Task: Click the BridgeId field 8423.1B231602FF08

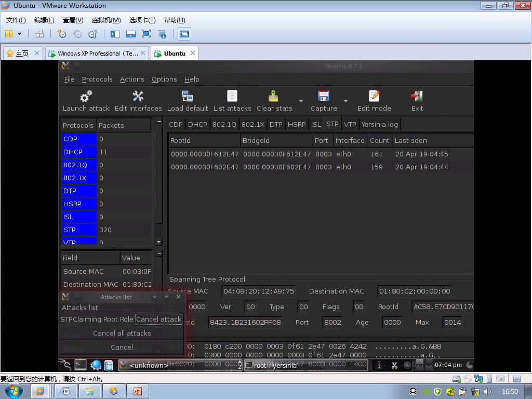Action: (245, 322)
